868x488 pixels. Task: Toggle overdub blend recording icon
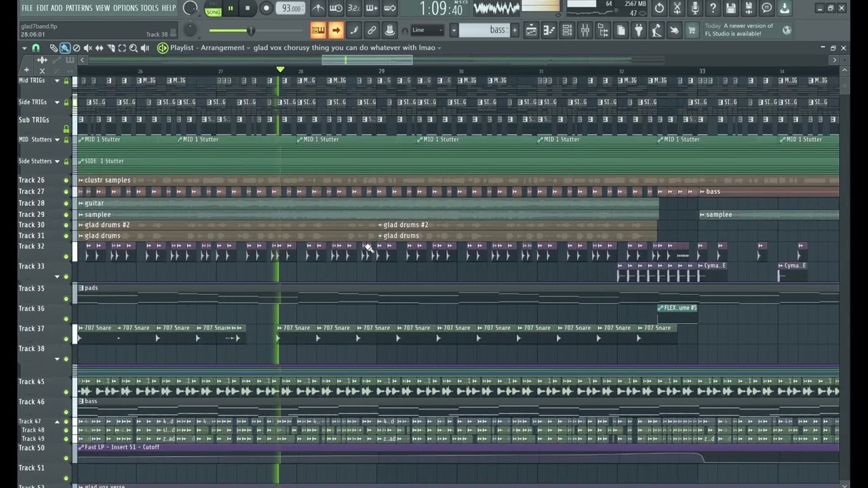pyautogui.click(x=372, y=8)
